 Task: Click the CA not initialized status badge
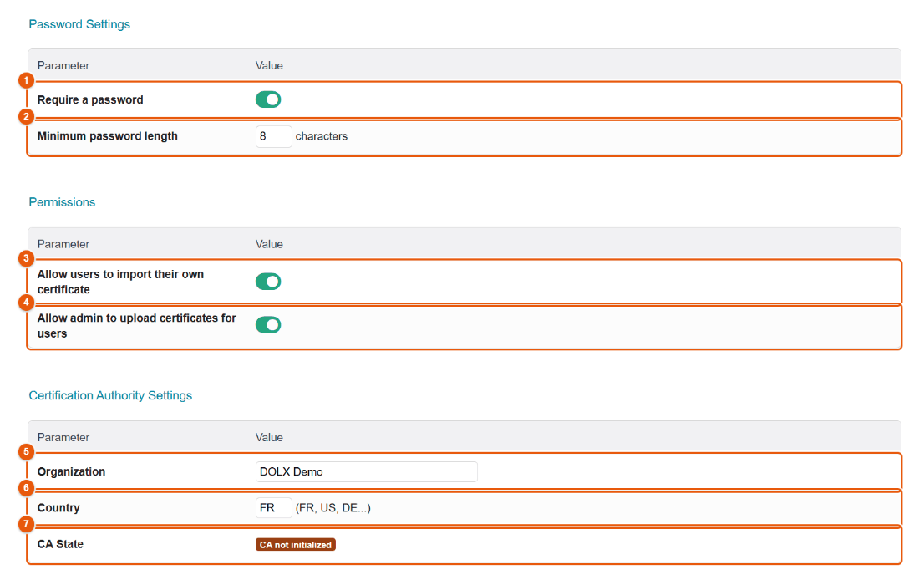(295, 545)
